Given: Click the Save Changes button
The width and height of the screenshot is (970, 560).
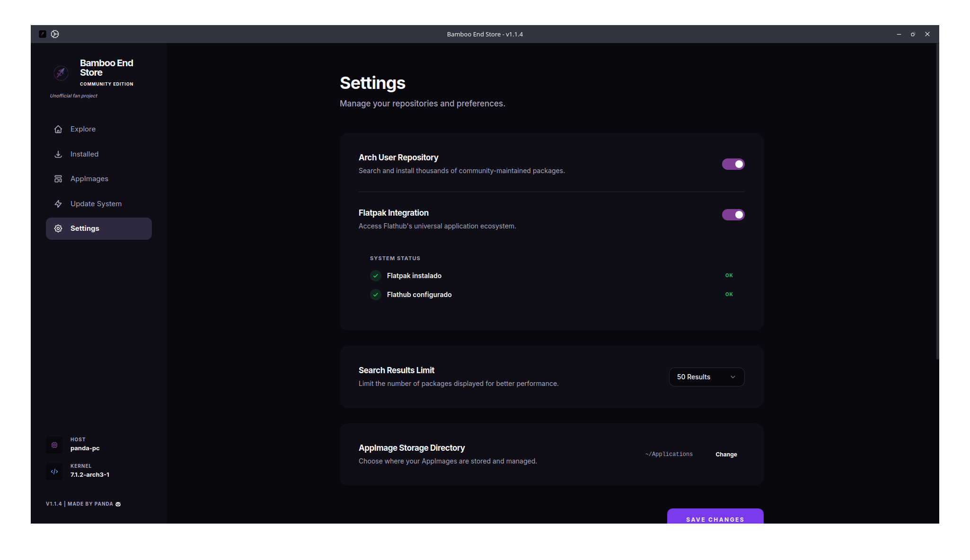Looking at the screenshot, I should (715, 516).
